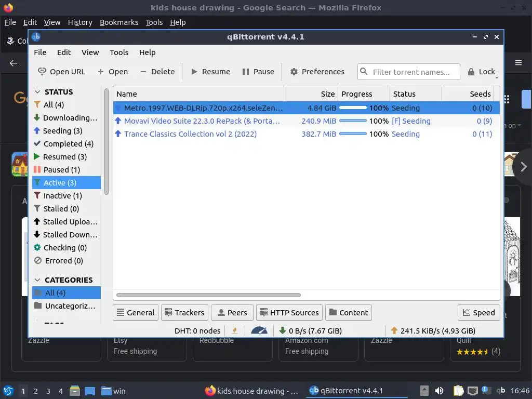Viewport: 532px width, 399px height.
Task: Click the download speed status entry
Action: [x=310, y=331]
